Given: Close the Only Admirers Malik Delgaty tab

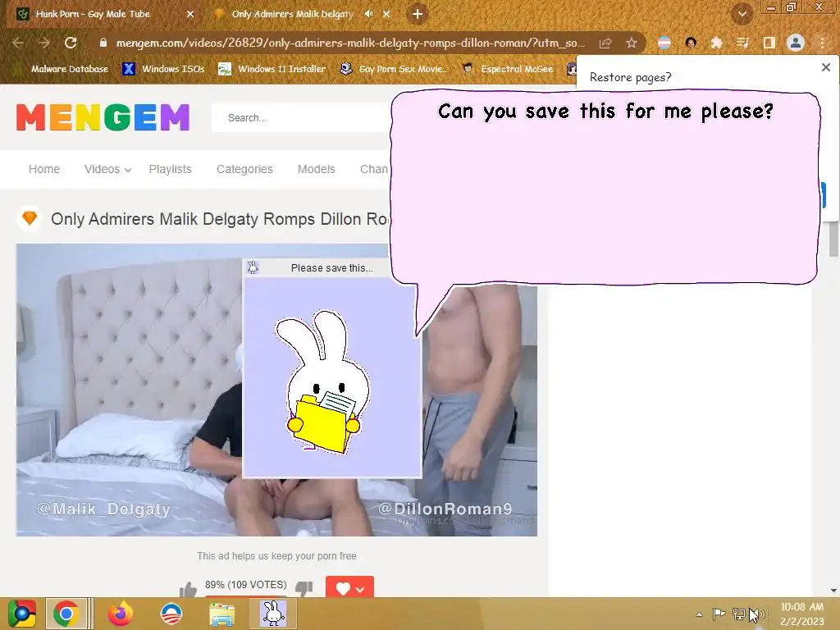Looking at the screenshot, I should pos(386,14).
